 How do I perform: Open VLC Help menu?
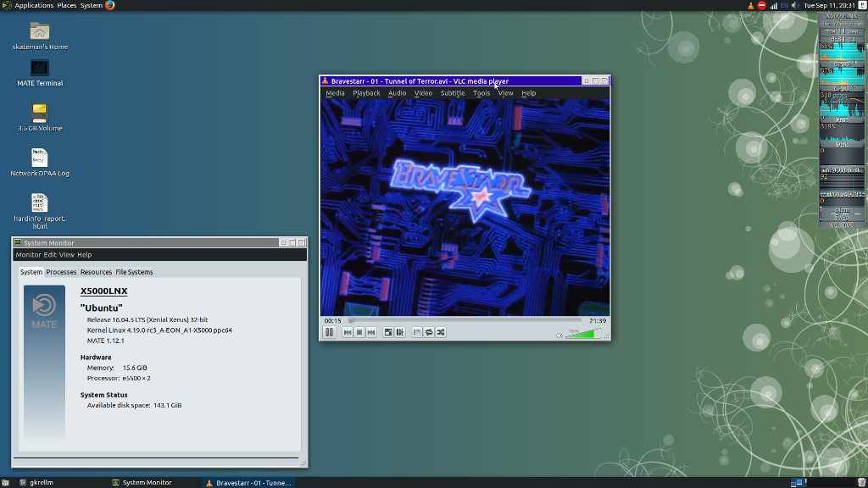pos(529,93)
